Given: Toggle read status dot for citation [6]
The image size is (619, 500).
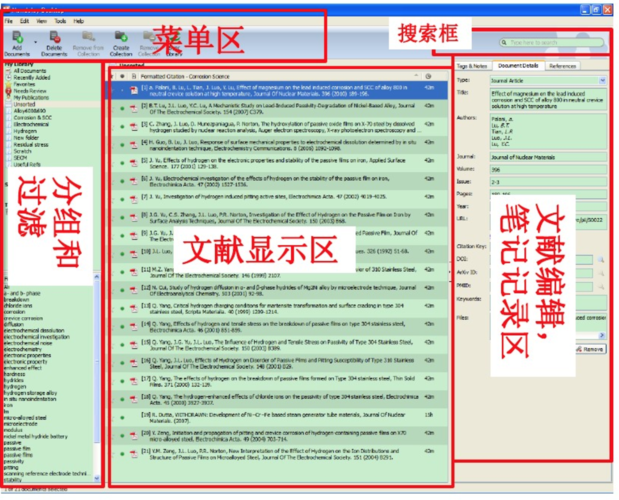Looking at the screenshot, I should coord(122,181).
